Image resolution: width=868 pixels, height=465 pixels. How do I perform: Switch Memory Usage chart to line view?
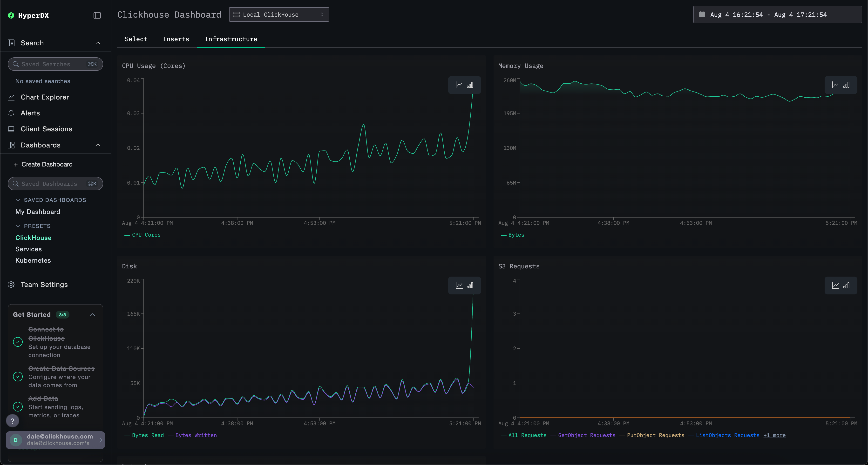(835, 85)
